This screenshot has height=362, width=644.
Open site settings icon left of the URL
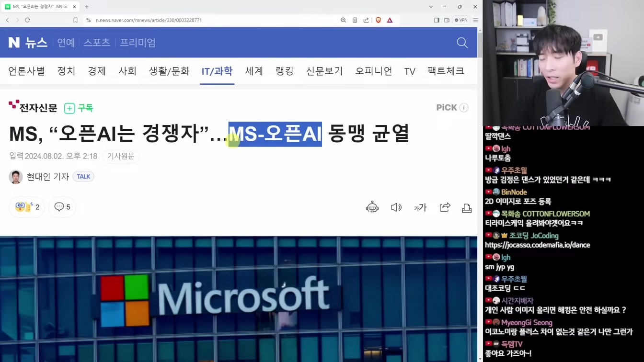tap(88, 20)
